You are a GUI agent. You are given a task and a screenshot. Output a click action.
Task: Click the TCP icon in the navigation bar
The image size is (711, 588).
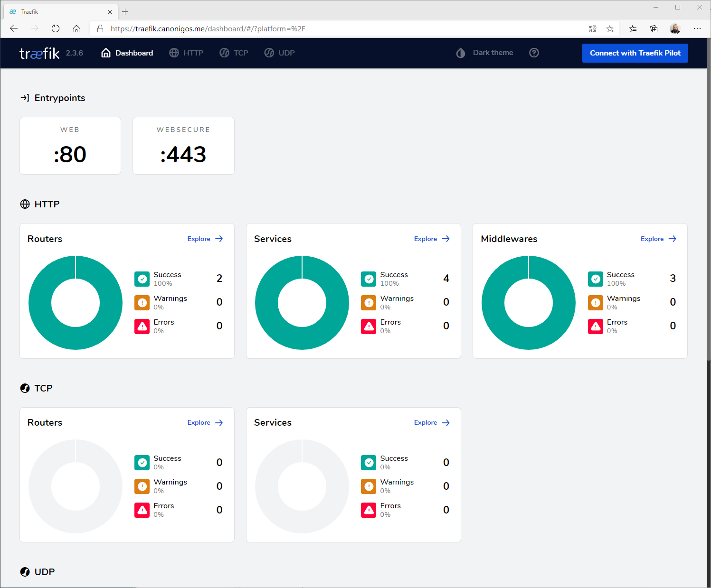pos(225,53)
